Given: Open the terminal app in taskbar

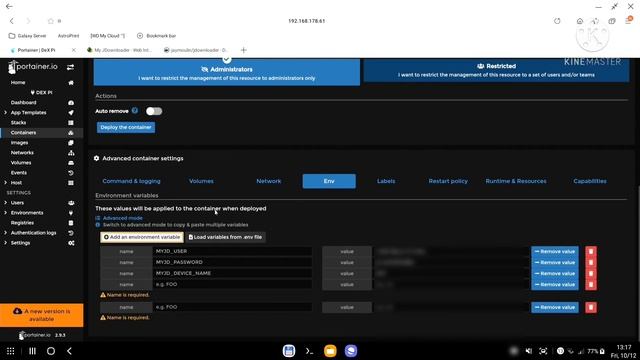Looking at the screenshot, I should tap(309, 351).
